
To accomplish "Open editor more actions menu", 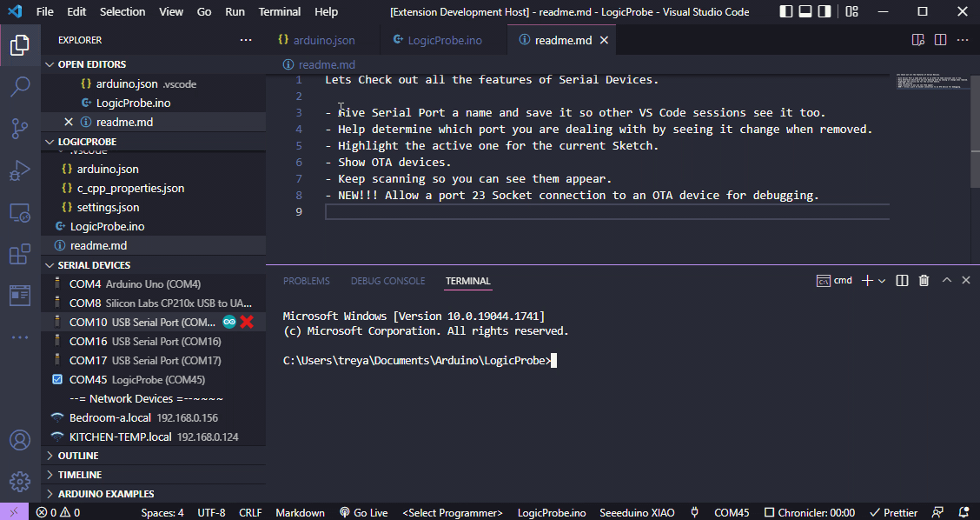I will click(963, 40).
